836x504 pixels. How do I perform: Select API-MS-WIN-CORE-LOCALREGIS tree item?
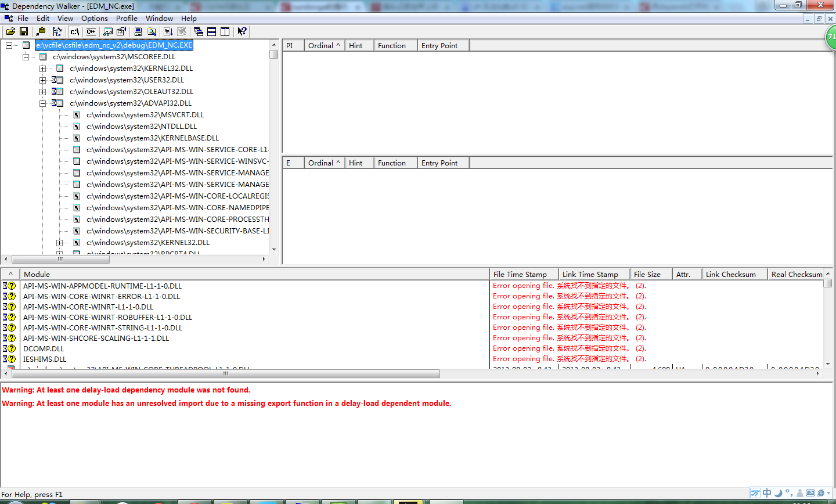pos(178,196)
